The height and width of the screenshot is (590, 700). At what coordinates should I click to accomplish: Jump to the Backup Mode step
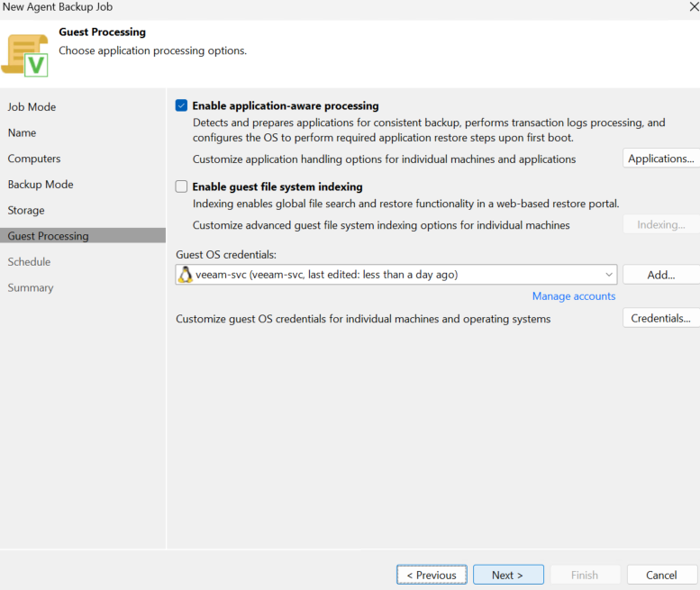tap(41, 185)
